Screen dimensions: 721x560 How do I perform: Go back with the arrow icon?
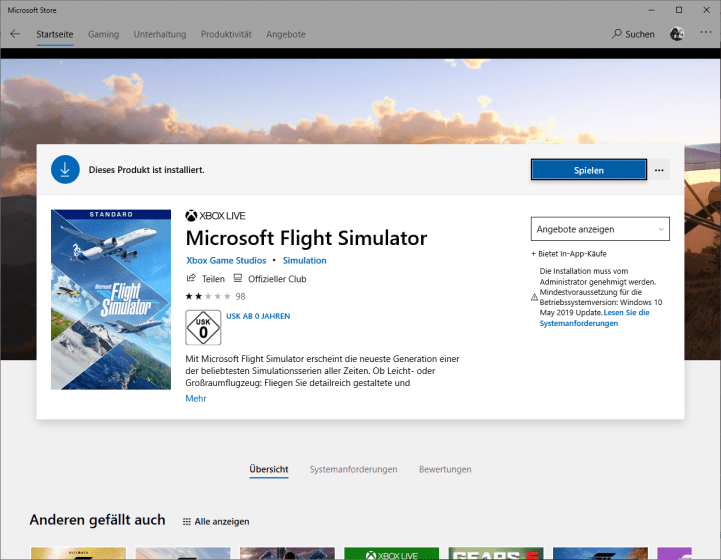(15, 34)
